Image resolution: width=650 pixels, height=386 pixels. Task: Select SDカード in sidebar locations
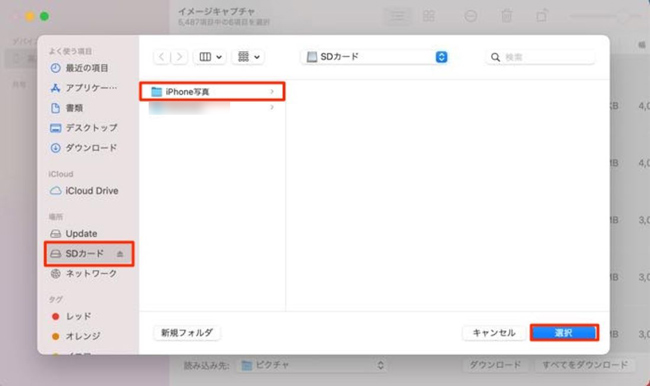pos(89,254)
